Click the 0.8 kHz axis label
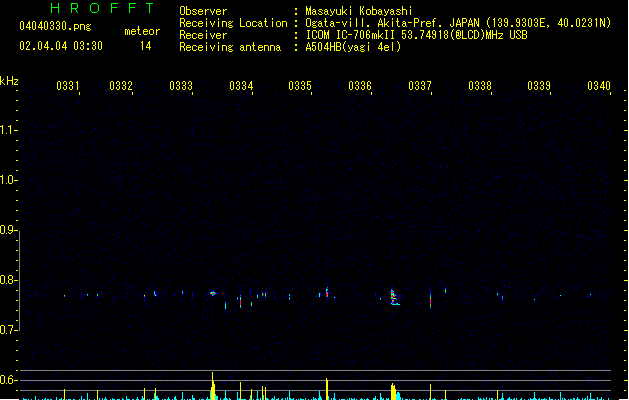This screenshot has height=400, width=629. point(7,280)
